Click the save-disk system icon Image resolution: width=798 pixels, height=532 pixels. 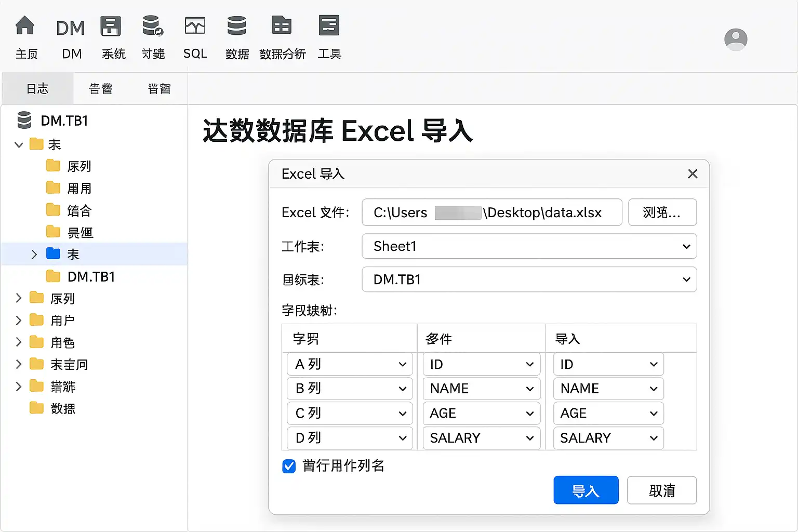tap(111, 26)
